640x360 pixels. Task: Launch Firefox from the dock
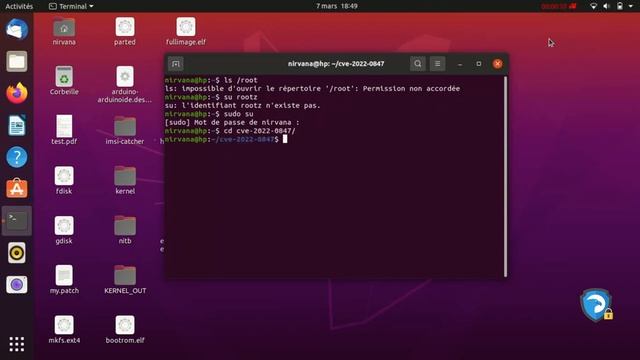(x=17, y=93)
